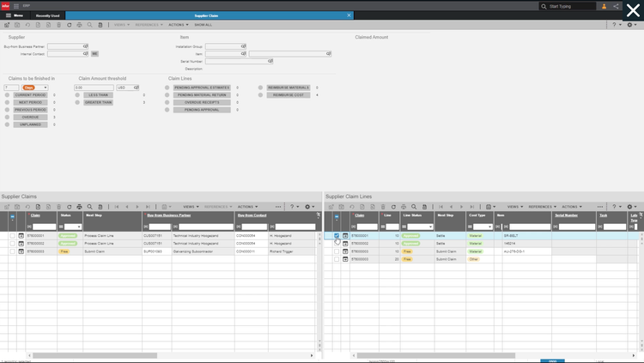Go to last record in Supplier Claims
This screenshot has width=644, height=363.
pyautogui.click(x=148, y=207)
